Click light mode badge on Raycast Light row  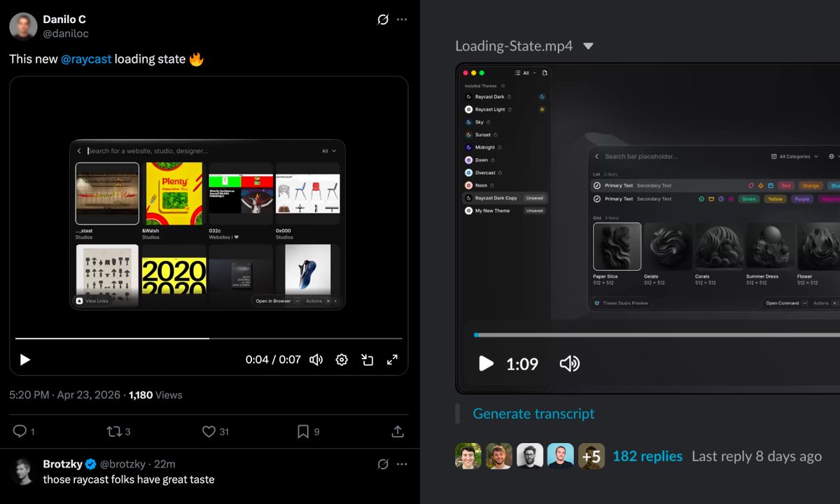tap(542, 109)
